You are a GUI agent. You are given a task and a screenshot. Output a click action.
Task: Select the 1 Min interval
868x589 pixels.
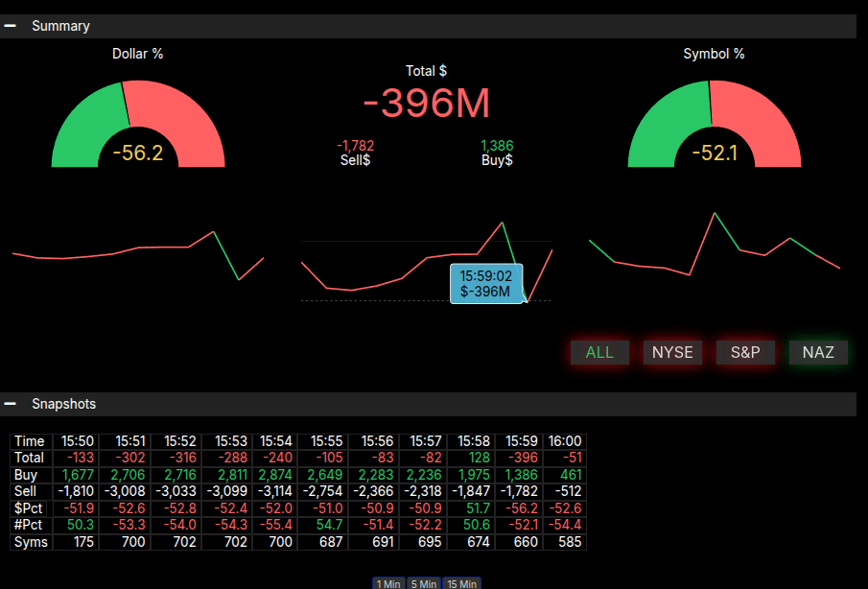click(388, 583)
